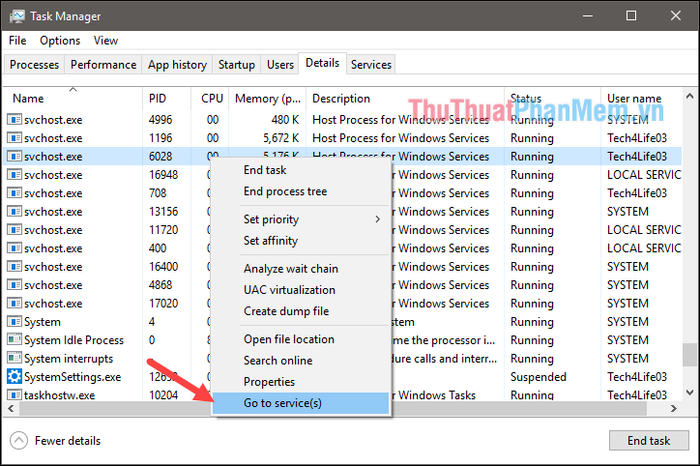Viewport: 700px width, 466px height.
Task: Switch to the App history tab
Action: point(177,65)
